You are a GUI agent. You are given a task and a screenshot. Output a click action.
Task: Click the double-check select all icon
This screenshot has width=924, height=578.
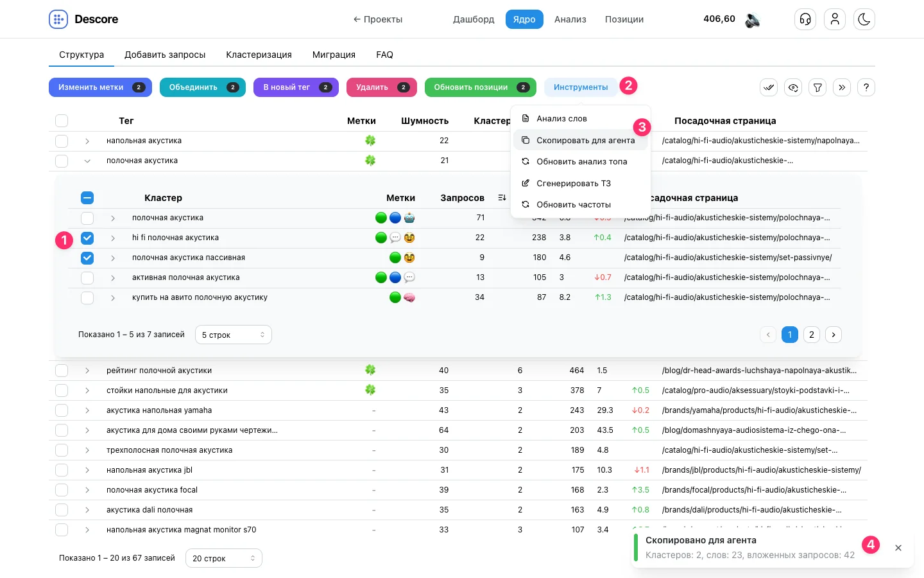769,87
